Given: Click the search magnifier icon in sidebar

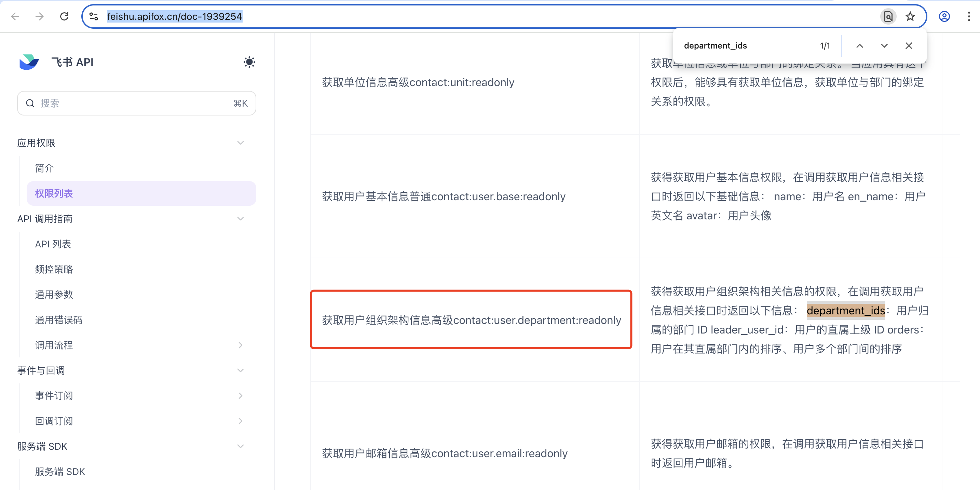Looking at the screenshot, I should 30,103.
